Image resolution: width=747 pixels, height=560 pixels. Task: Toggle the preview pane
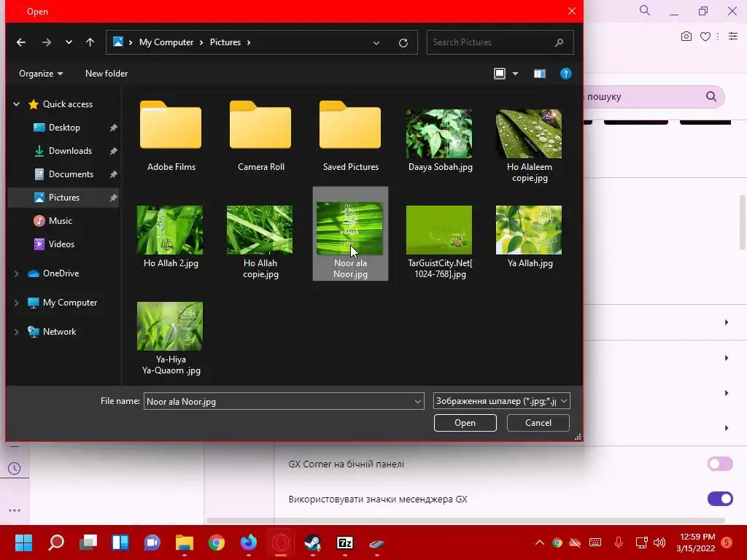coord(539,74)
